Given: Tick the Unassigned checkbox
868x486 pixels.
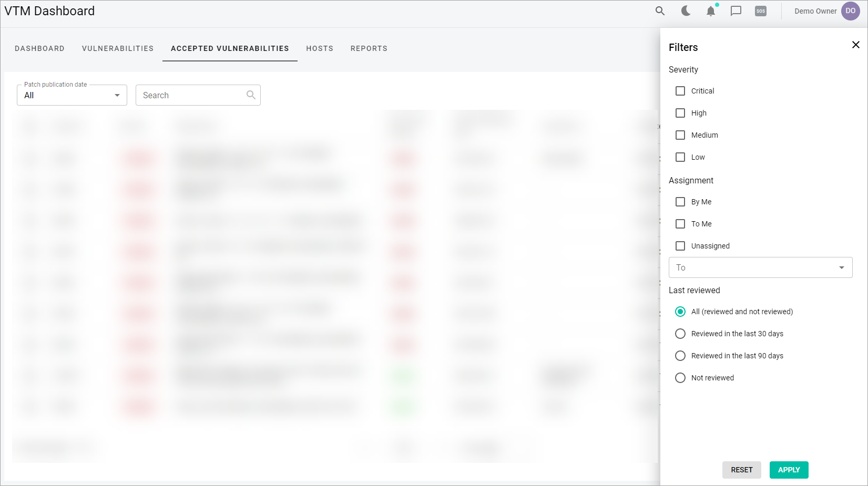Looking at the screenshot, I should point(680,246).
